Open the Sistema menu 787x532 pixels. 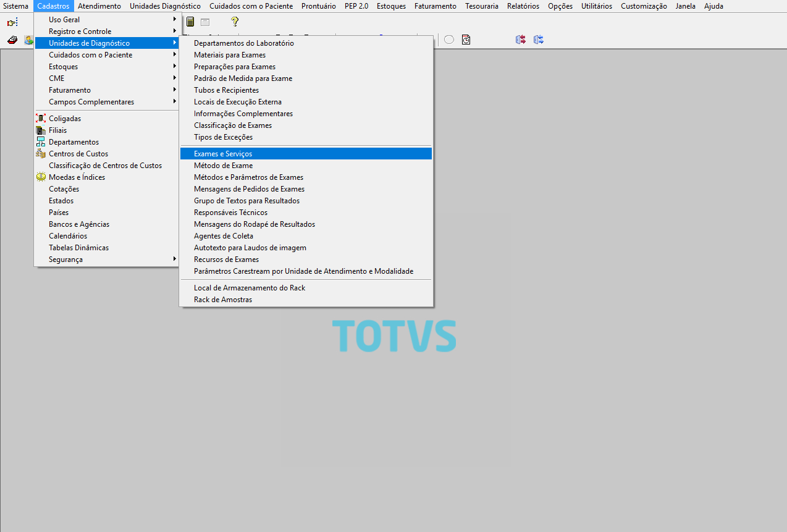15,6
